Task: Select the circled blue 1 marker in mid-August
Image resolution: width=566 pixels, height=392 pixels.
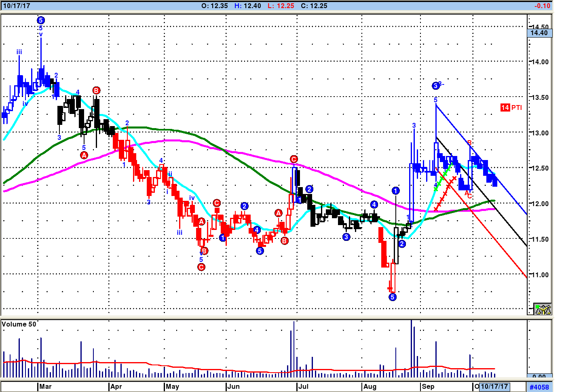Action: (395, 191)
